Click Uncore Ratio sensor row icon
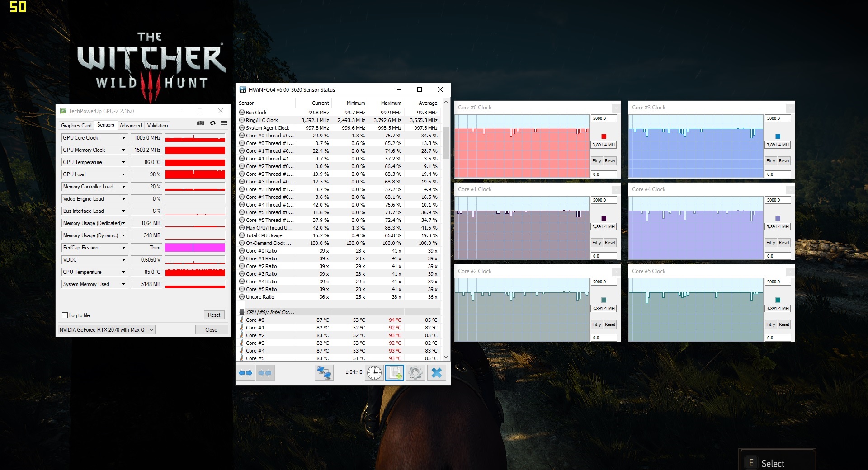The image size is (868, 470). [x=242, y=297]
